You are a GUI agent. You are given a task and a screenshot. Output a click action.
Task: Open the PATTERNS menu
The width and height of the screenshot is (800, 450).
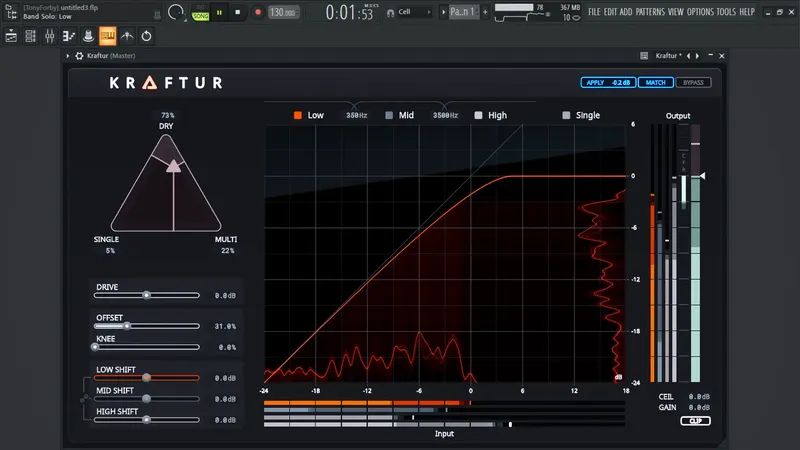pyautogui.click(x=650, y=12)
